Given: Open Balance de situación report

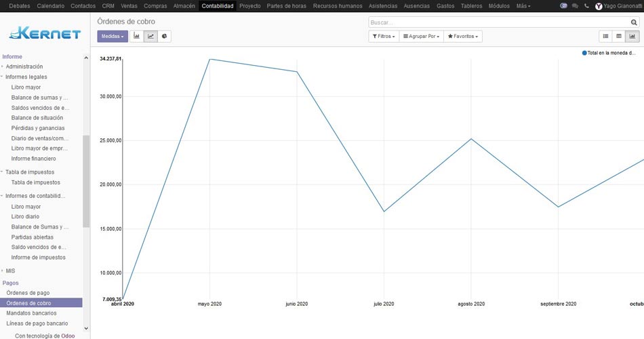Looking at the screenshot, I should (x=37, y=117).
